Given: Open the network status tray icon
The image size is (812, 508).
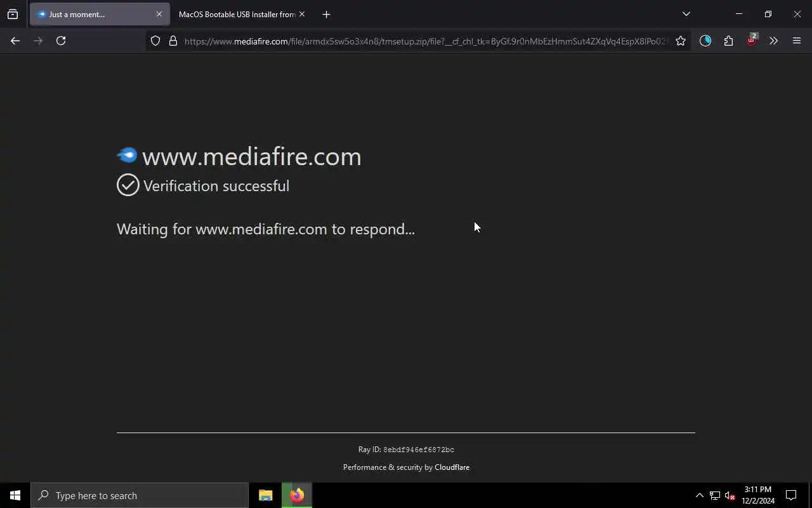Looking at the screenshot, I should click(714, 495).
